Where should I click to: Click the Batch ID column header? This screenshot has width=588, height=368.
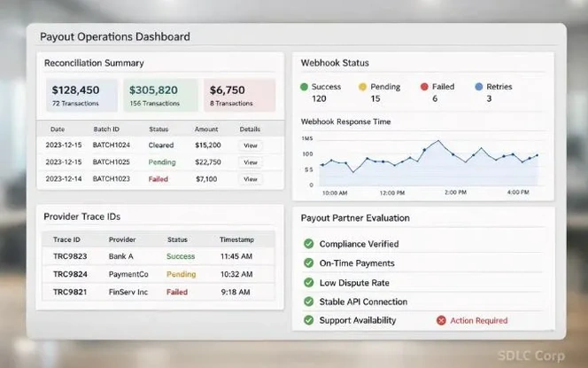click(x=106, y=129)
